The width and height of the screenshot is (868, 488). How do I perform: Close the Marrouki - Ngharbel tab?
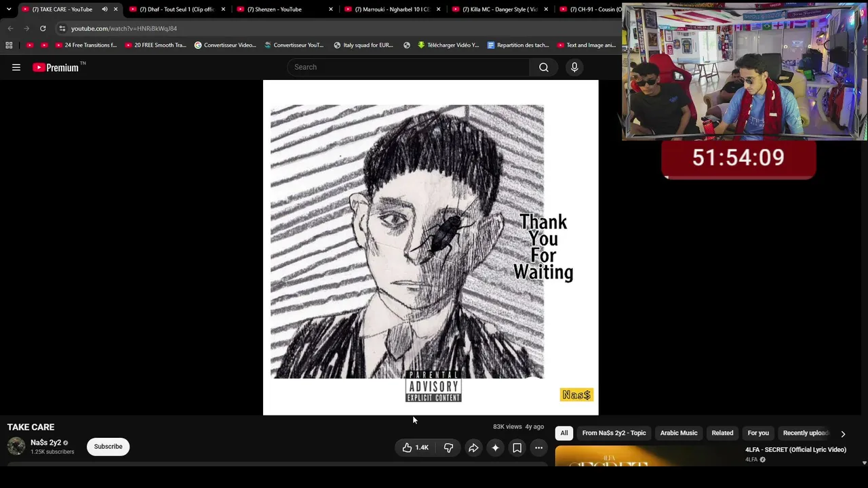(439, 9)
